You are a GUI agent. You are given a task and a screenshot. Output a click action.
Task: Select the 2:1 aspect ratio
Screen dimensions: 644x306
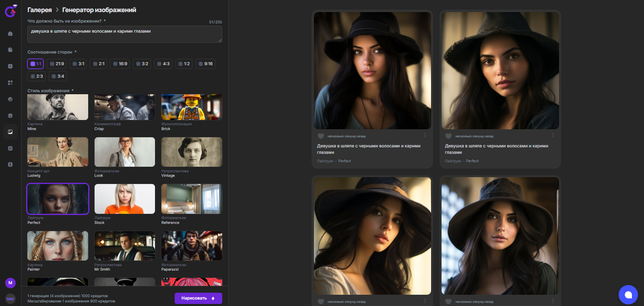point(99,64)
